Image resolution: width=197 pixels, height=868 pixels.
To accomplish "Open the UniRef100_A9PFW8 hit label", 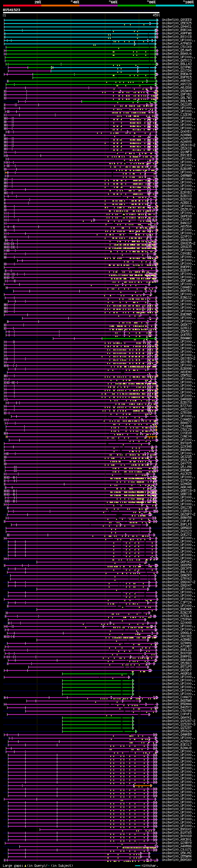I will pos(177,33).
